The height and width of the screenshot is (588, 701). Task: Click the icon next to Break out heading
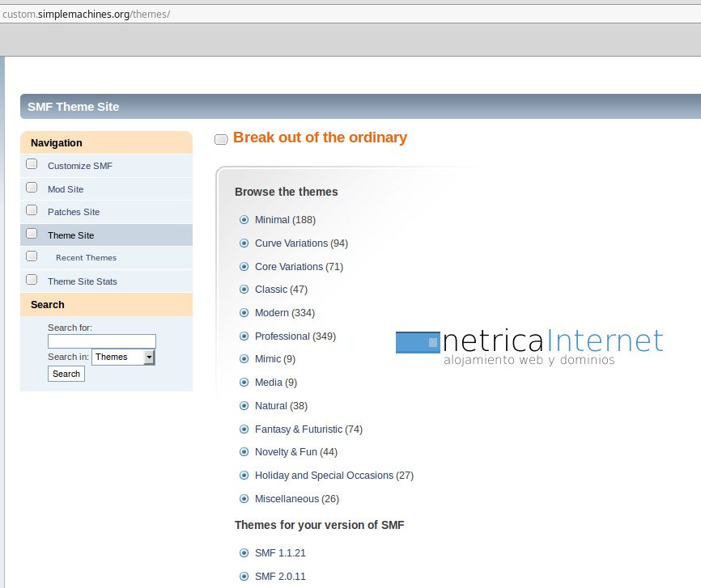click(x=221, y=139)
